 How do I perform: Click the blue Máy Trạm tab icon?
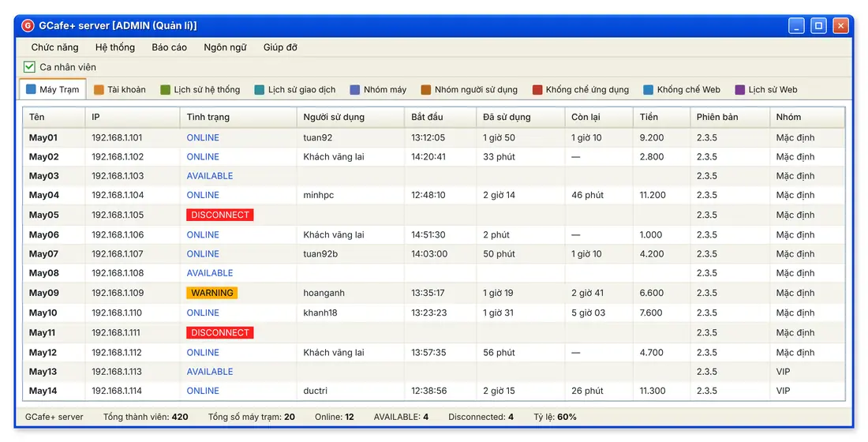point(31,89)
